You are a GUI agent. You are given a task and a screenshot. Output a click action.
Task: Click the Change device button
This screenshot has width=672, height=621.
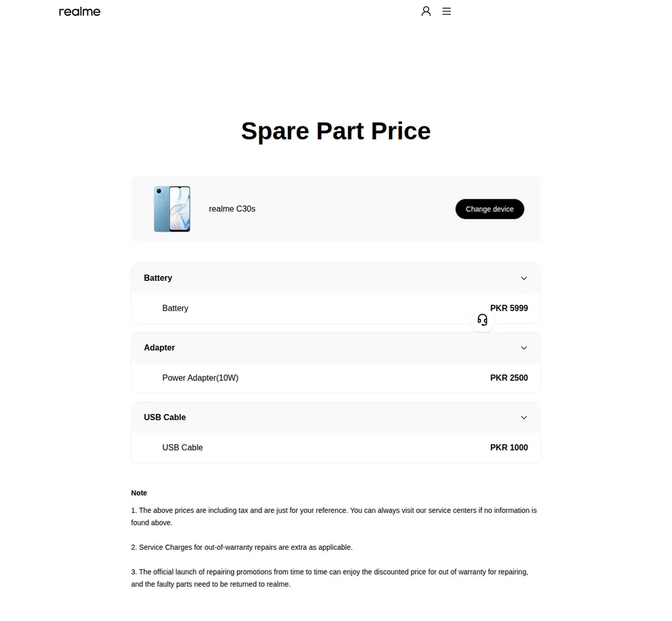coord(489,209)
